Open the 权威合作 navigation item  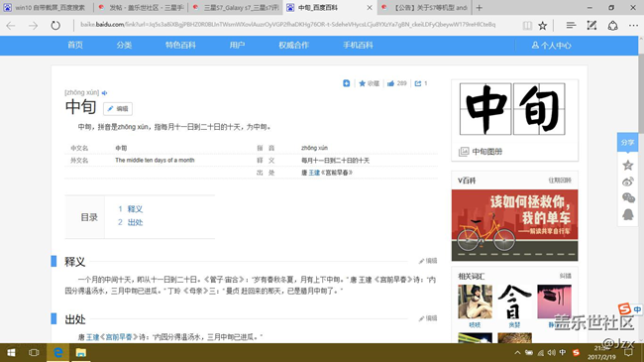coord(293,46)
